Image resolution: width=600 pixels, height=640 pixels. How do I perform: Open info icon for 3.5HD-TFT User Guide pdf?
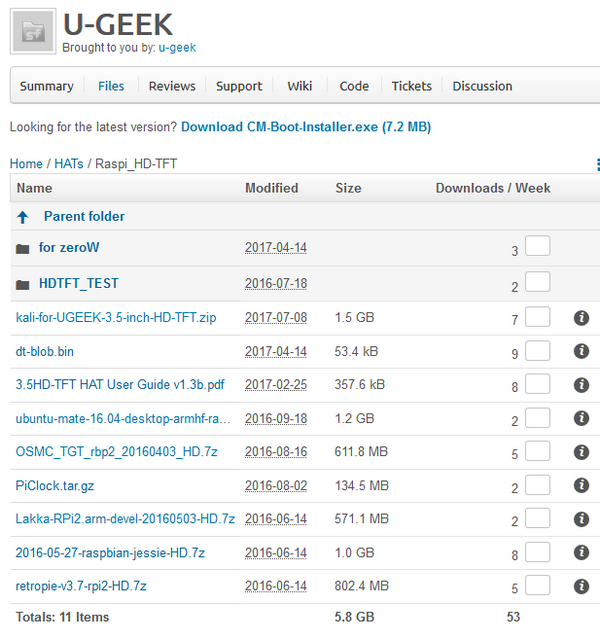[x=581, y=385]
